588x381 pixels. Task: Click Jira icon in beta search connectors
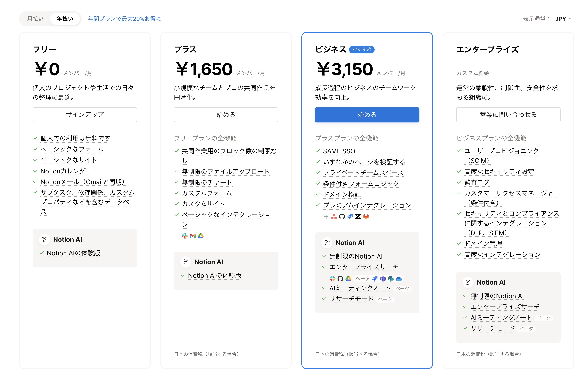375,279
